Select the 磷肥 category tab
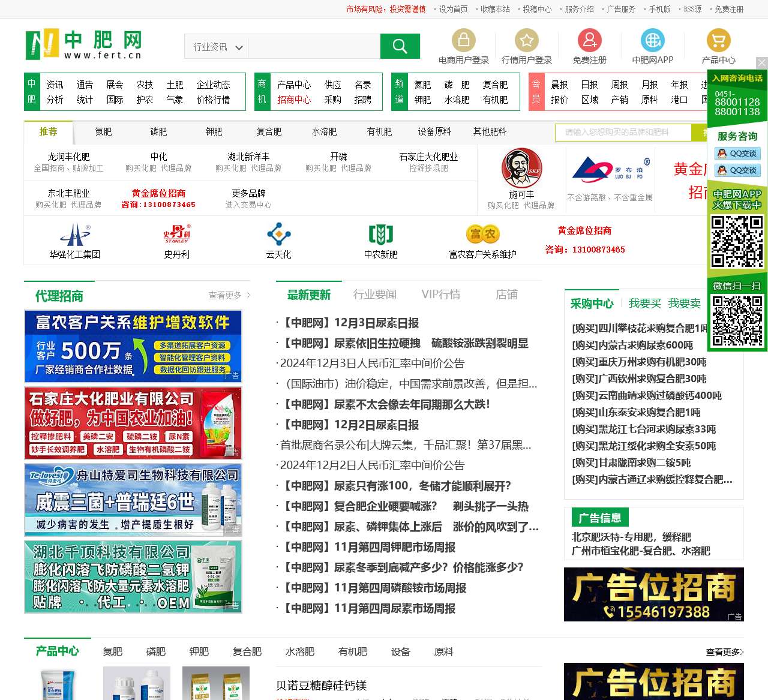This screenshot has height=700, width=768. point(159,132)
